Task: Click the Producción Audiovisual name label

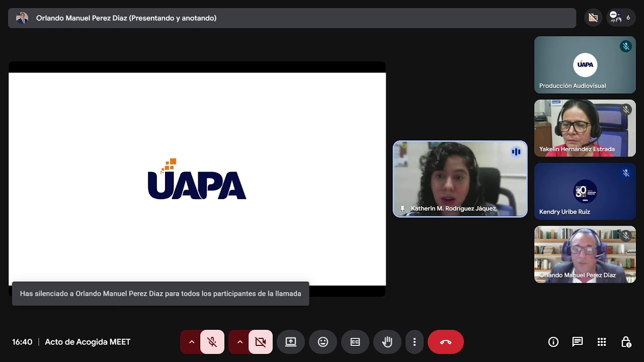Action: (573, 86)
